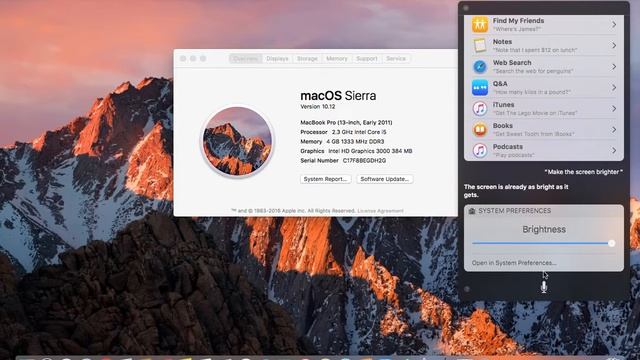The width and height of the screenshot is (640, 360).
Task: Go to the Service tab
Action: [x=396, y=59]
